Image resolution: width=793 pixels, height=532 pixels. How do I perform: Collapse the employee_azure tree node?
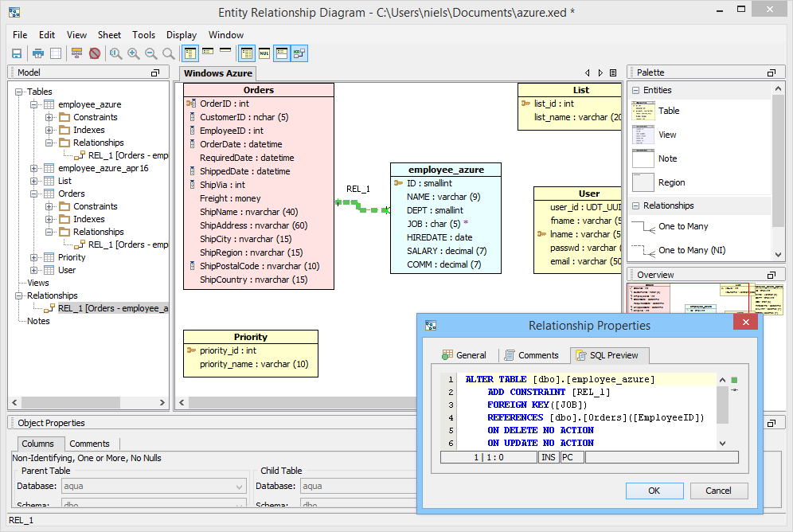tap(34, 104)
